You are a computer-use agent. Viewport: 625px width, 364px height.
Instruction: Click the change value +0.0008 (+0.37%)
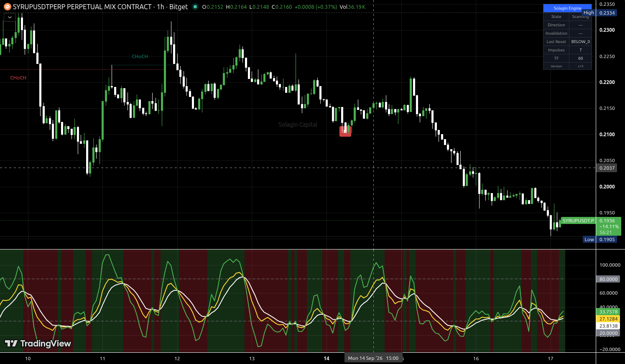pyautogui.click(x=316, y=7)
